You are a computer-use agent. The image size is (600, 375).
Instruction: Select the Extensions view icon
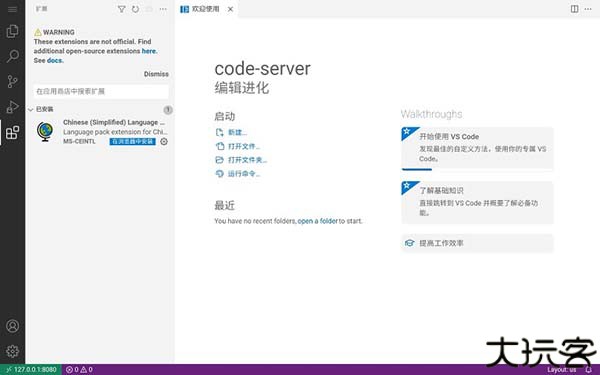click(x=12, y=132)
